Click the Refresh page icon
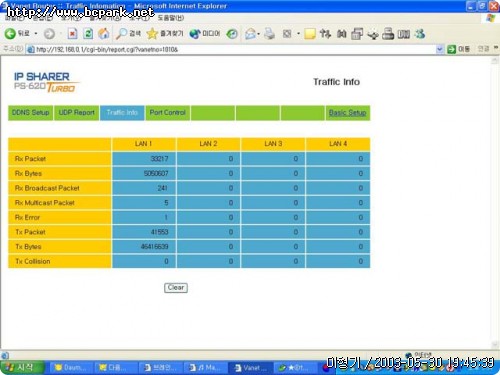The width and height of the screenshot is (500, 375). pyautogui.click(x=88, y=34)
